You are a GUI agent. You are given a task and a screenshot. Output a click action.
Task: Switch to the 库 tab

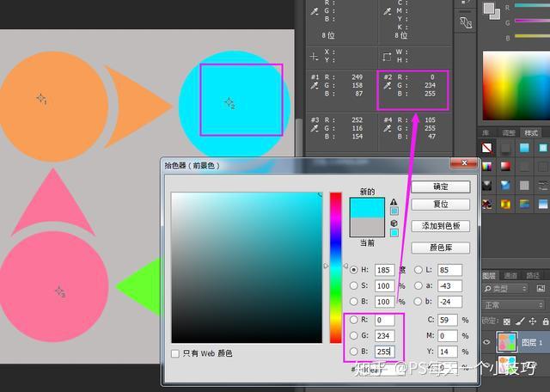[x=486, y=132]
